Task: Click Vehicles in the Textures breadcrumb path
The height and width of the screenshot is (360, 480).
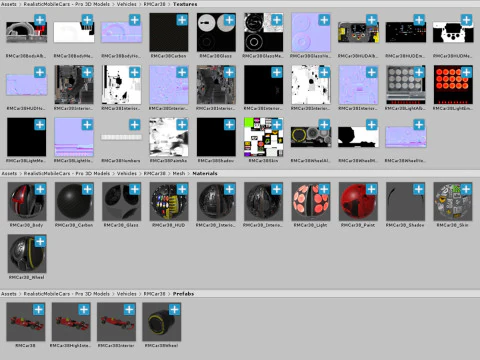Action: 127,4
